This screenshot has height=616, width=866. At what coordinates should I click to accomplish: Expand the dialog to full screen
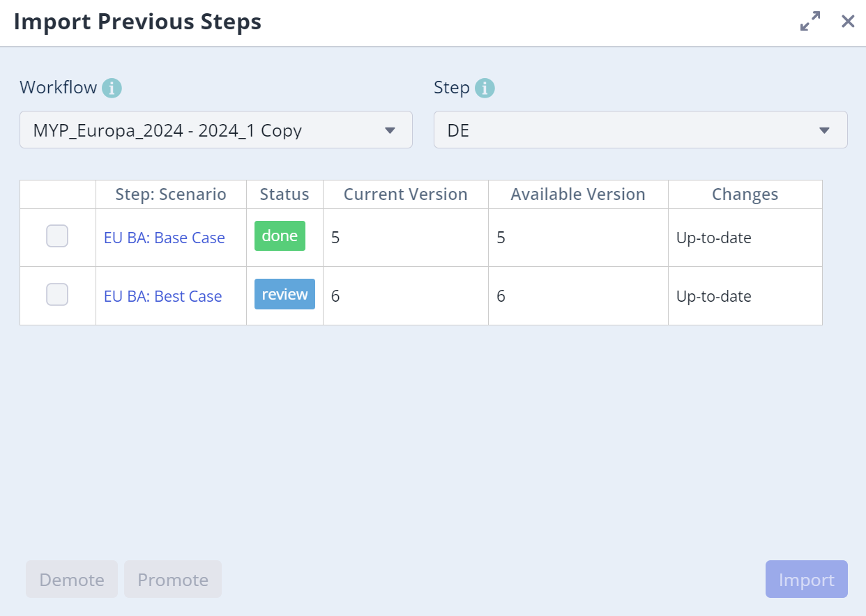(x=810, y=22)
